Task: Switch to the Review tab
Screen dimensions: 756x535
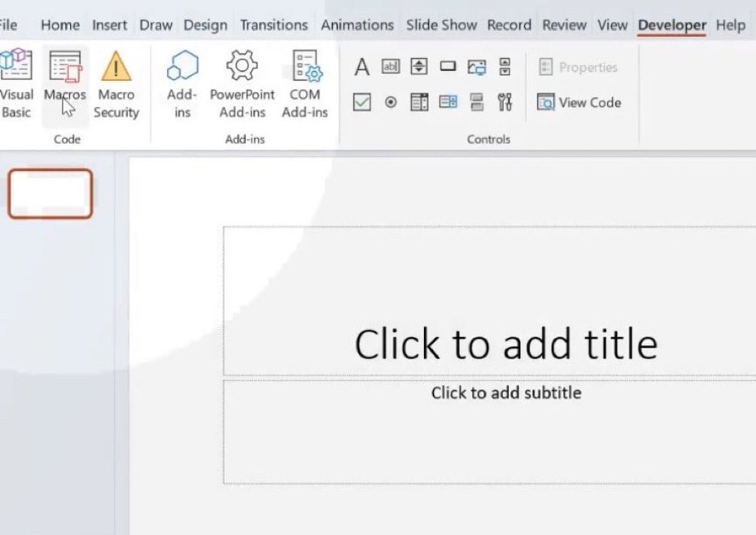Action: click(564, 25)
